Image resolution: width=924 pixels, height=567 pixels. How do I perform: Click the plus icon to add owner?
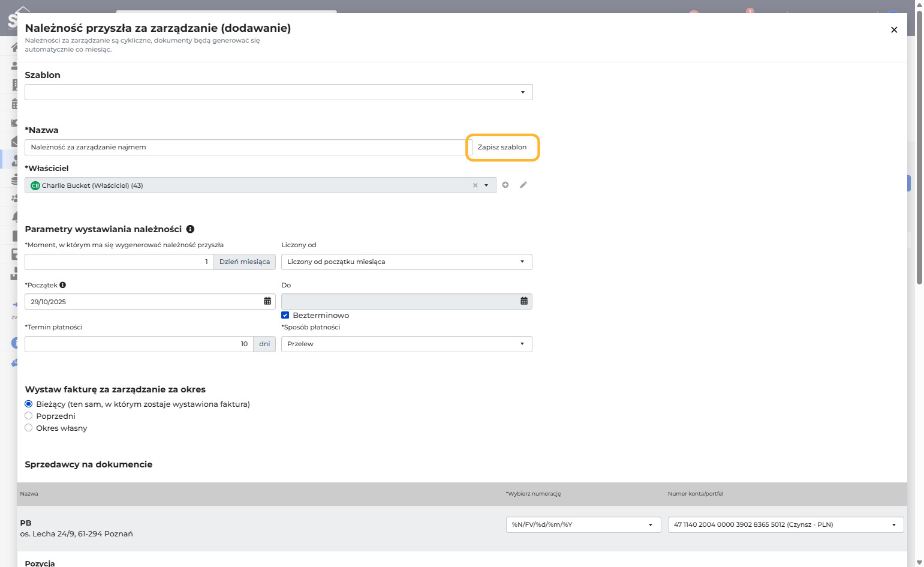(x=505, y=185)
